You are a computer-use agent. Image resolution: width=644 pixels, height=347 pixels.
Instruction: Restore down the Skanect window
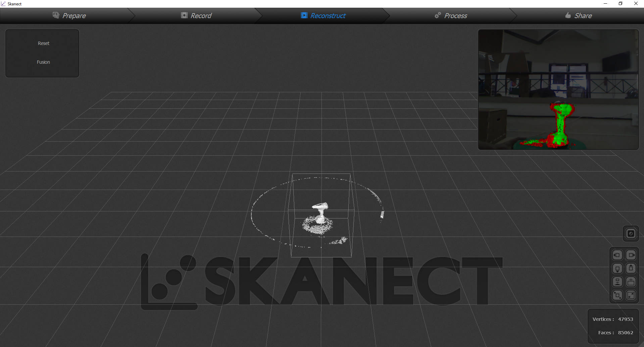coord(621,4)
